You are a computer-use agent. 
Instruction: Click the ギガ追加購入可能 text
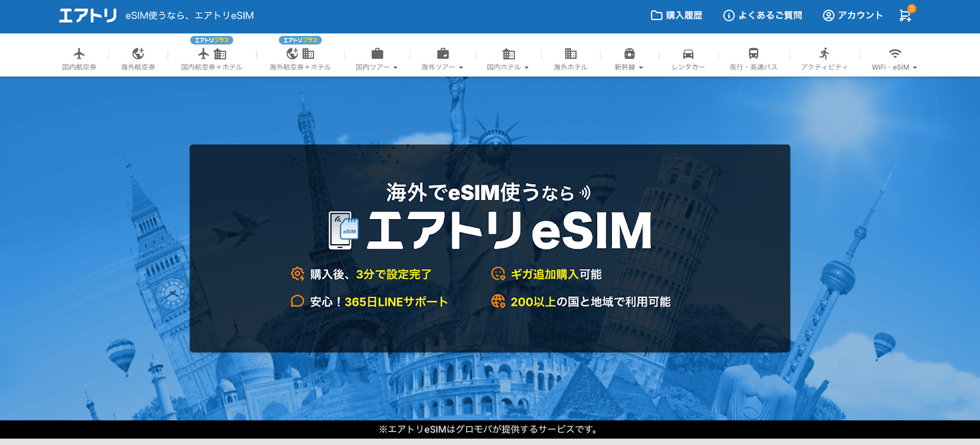[556, 274]
